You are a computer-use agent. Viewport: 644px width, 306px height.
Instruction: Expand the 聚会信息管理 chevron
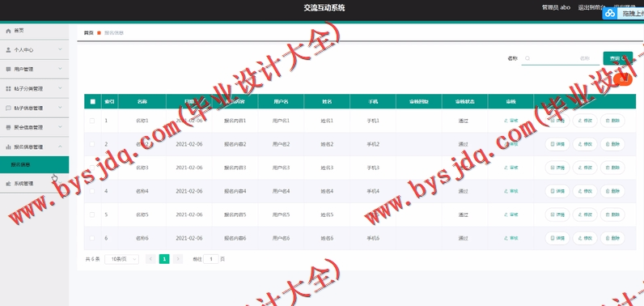click(60, 127)
